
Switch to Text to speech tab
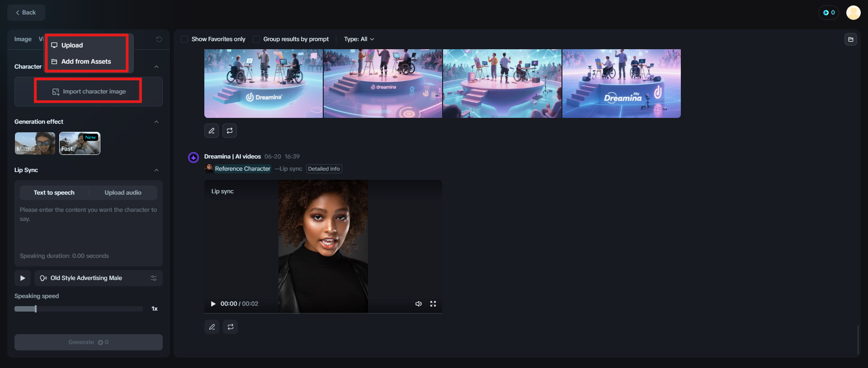(x=54, y=193)
